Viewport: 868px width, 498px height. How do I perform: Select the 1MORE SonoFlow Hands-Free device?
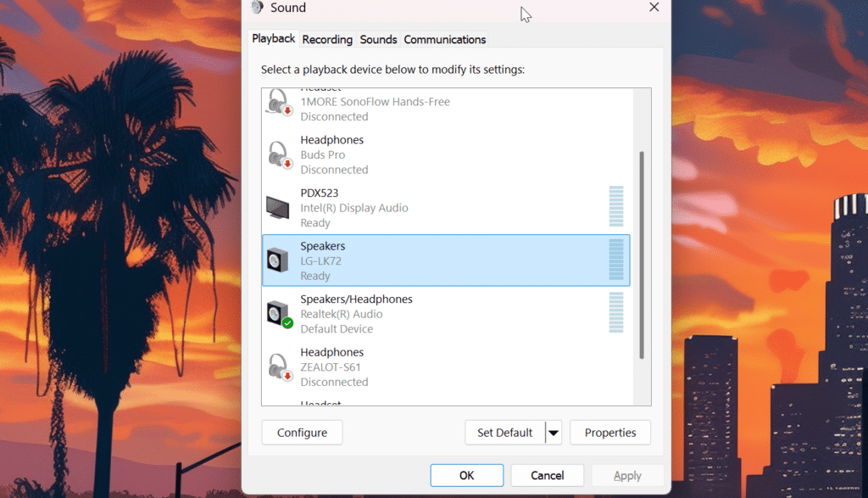[446, 106]
